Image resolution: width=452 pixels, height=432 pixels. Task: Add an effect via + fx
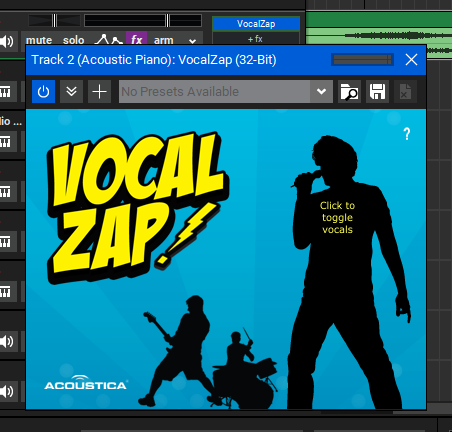point(255,39)
